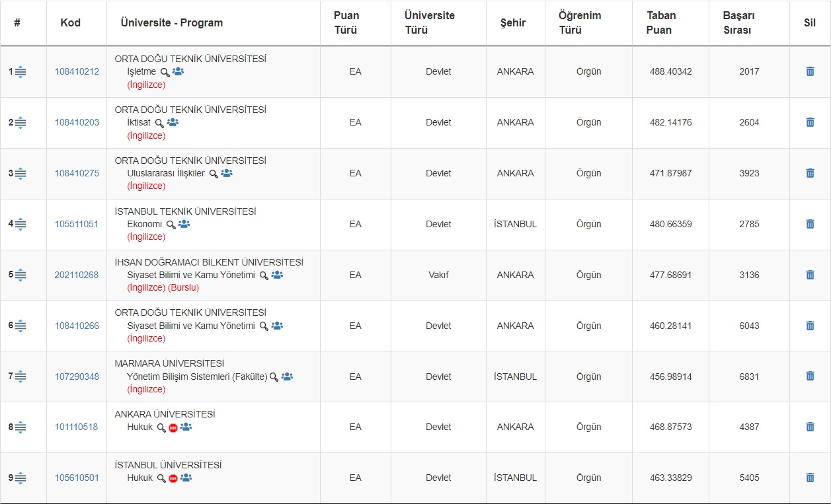The height and width of the screenshot is (504, 831).
Task: Delete row 4 İTÜ Ekonomi entry
Action: click(x=810, y=224)
